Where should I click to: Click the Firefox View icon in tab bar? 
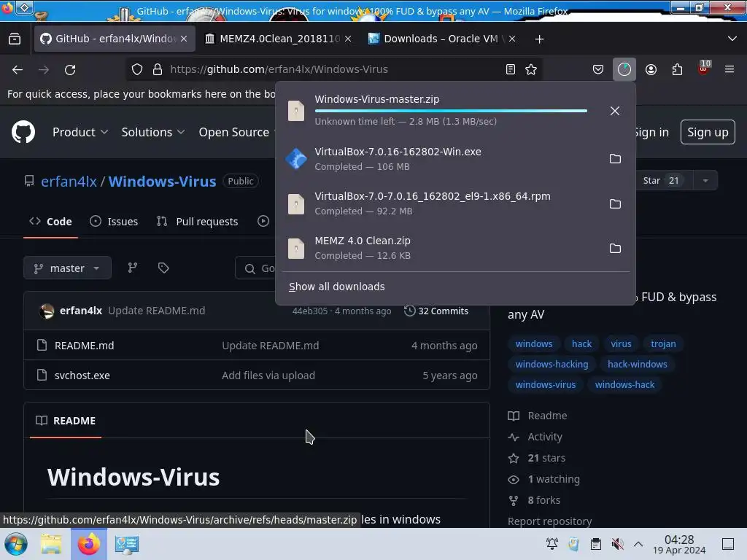point(15,39)
